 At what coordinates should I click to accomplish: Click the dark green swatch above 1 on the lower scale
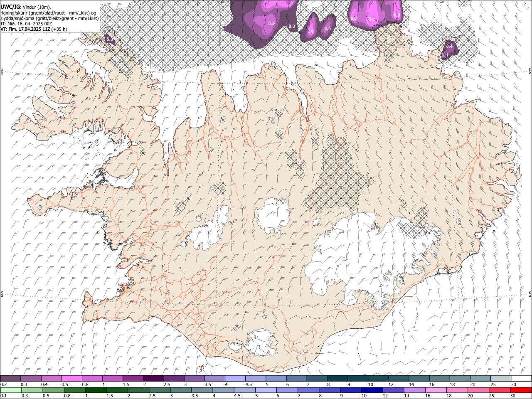click(x=96, y=390)
